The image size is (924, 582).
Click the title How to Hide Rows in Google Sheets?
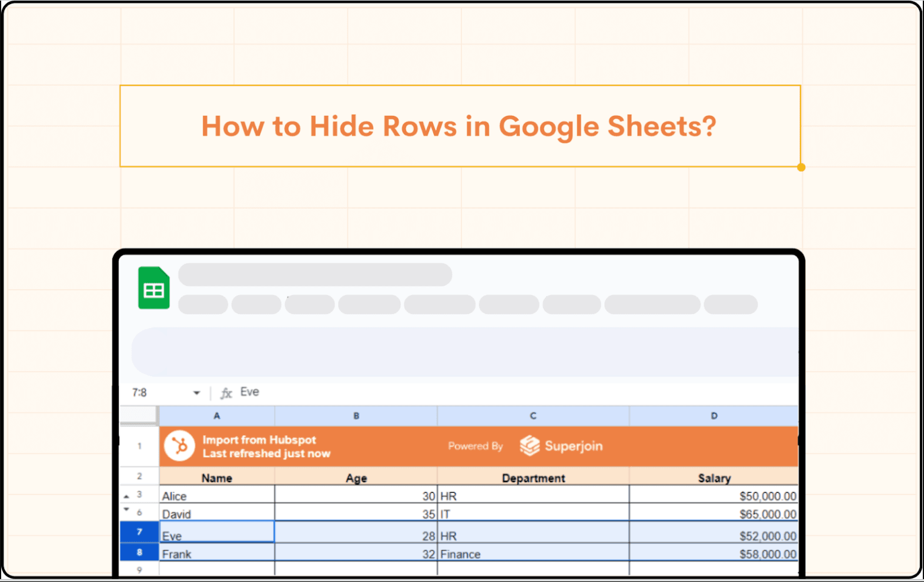pos(459,126)
